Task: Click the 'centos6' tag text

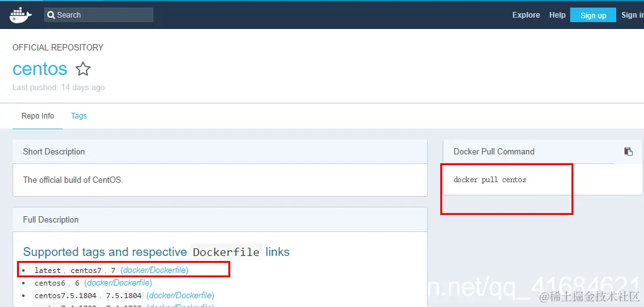Action: pyautogui.click(x=50, y=283)
